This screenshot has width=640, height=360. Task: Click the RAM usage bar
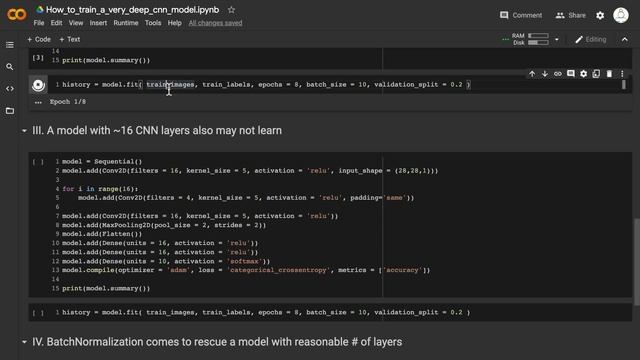point(538,36)
